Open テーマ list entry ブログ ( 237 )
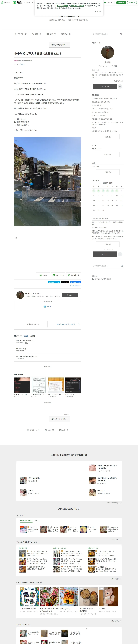The image size is (138, 644). click(x=96, y=149)
